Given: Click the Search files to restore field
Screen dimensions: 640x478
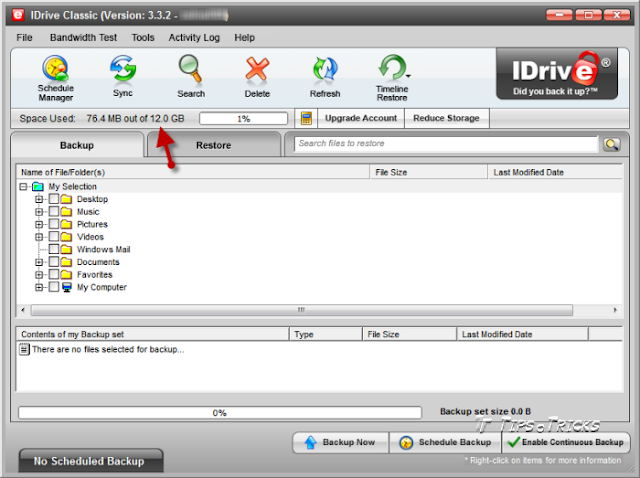Looking at the screenshot, I should (x=446, y=144).
